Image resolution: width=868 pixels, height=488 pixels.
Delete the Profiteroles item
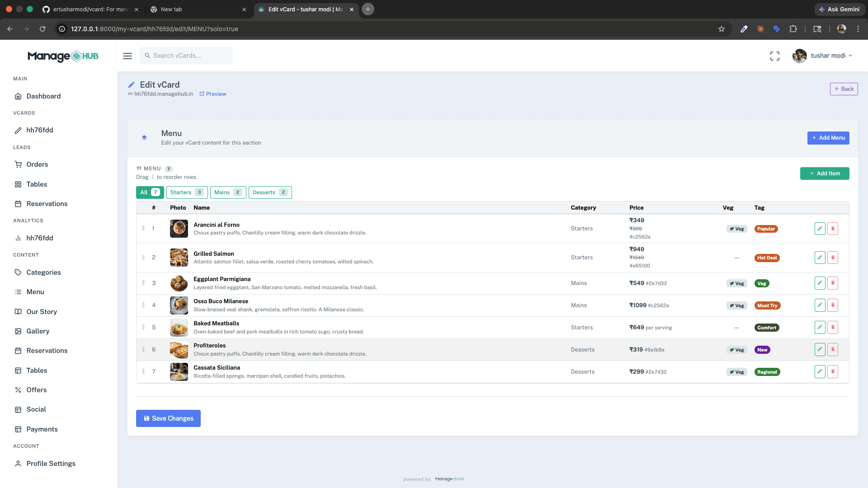click(833, 350)
